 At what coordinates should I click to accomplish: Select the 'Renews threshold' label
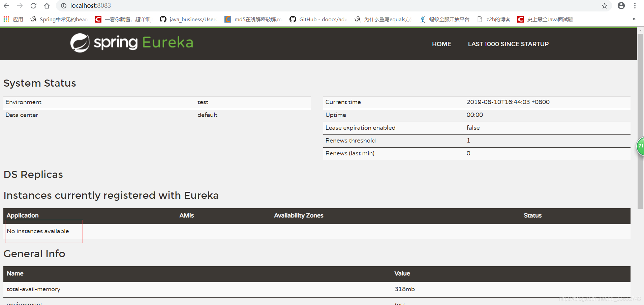click(x=350, y=141)
